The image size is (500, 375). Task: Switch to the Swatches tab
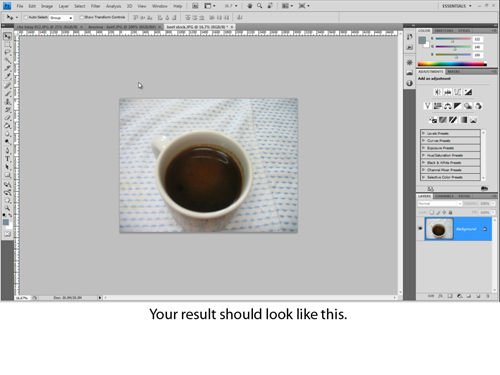coord(444,31)
